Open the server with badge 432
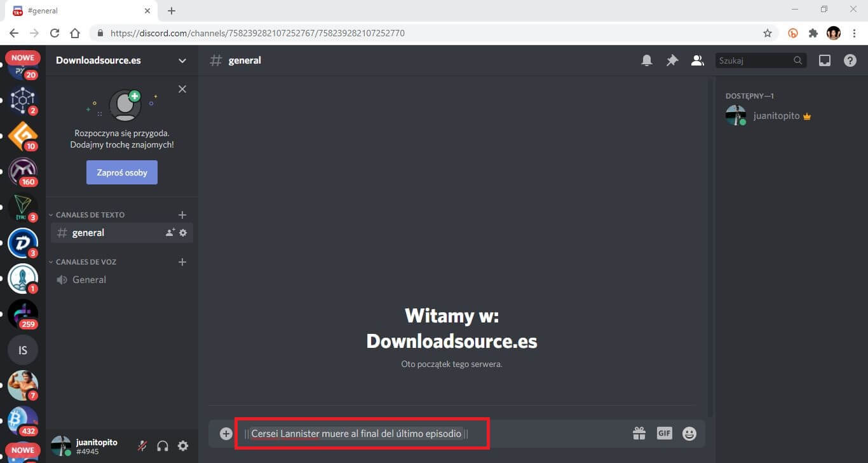 (23, 421)
